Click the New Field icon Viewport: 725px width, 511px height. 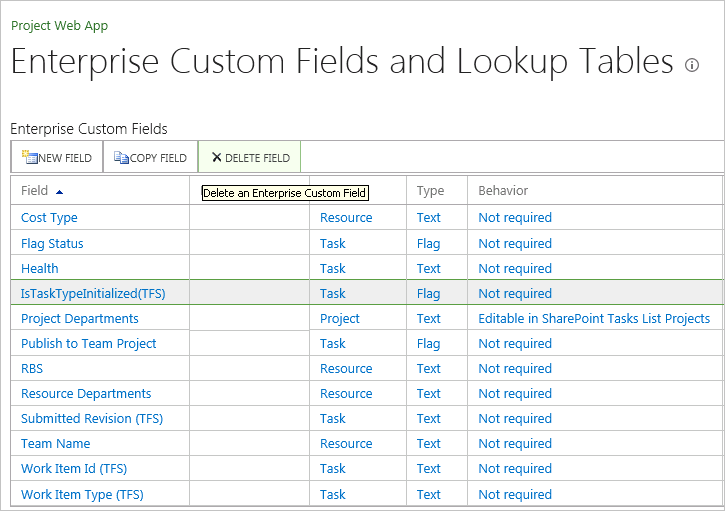29,157
